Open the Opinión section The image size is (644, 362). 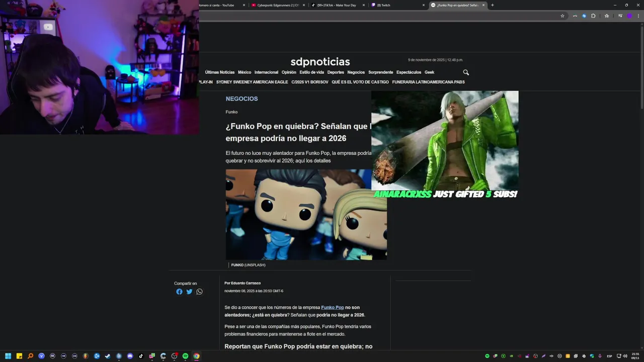click(x=289, y=72)
